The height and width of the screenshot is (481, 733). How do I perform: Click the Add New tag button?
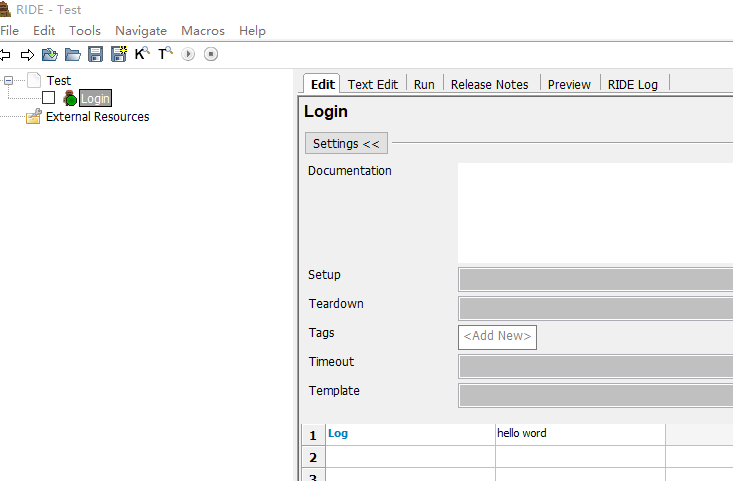[498, 337]
